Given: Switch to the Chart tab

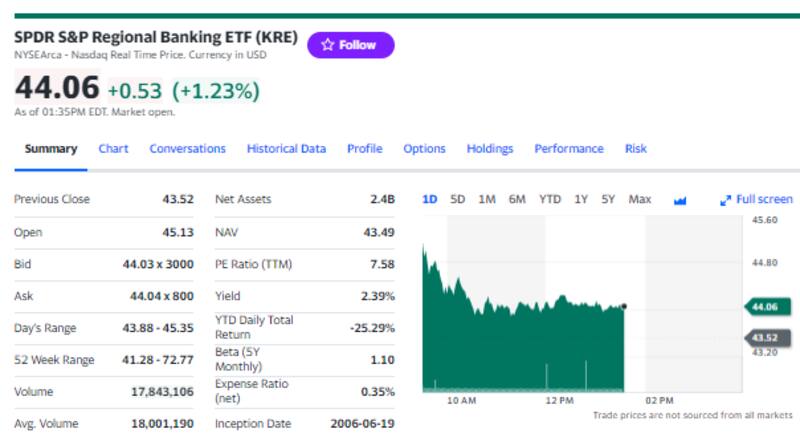Looking at the screenshot, I should 113,149.
